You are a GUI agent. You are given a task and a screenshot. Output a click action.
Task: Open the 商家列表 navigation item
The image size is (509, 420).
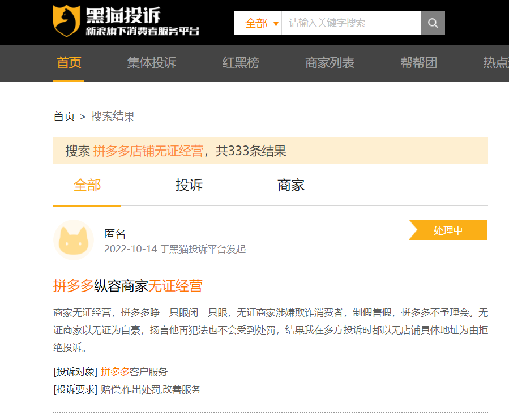(x=330, y=63)
